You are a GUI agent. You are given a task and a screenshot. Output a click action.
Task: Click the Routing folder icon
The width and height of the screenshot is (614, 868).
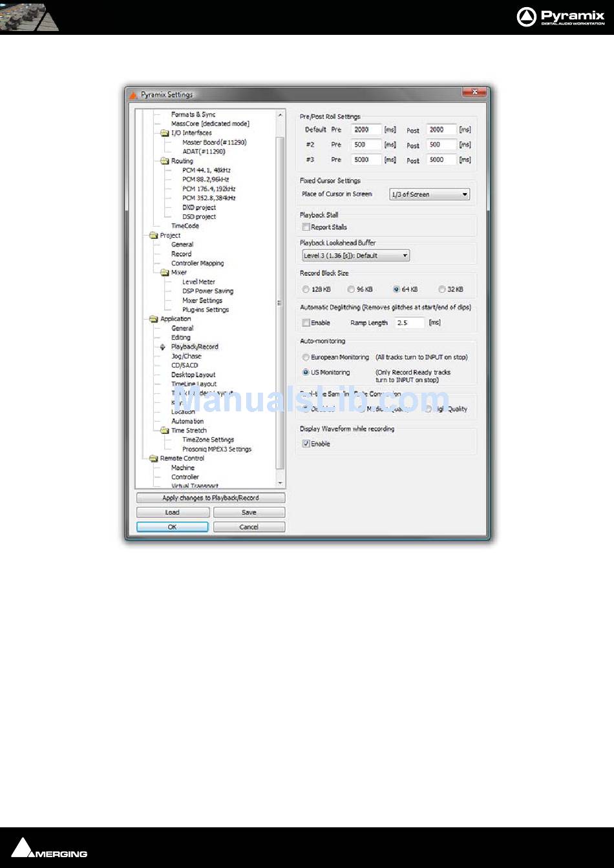click(x=165, y=161)
